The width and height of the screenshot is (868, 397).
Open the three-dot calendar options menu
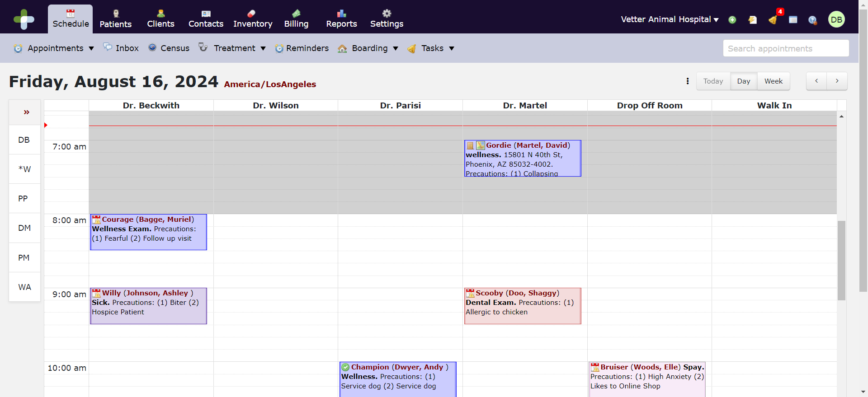(688, 81)
